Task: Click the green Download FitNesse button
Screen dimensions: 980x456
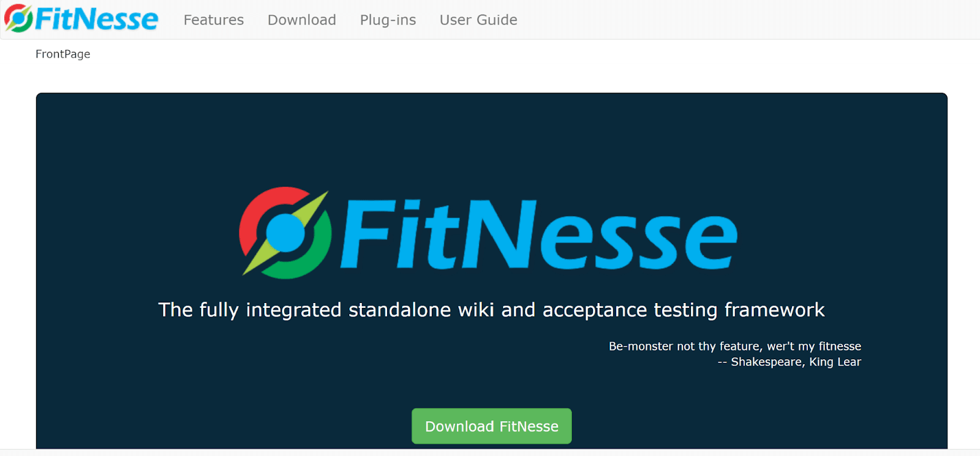Action: pyautogui.click(x=491, y=426)
